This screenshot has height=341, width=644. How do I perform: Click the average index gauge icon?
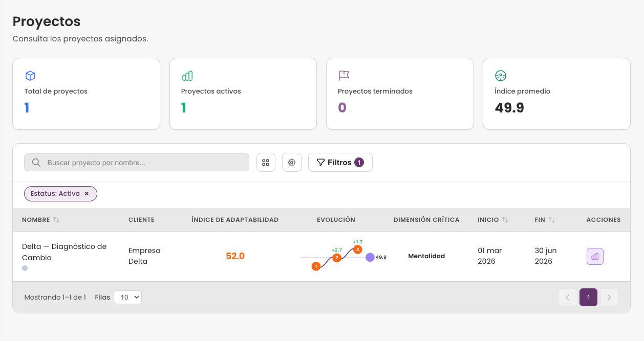point(501,76)
